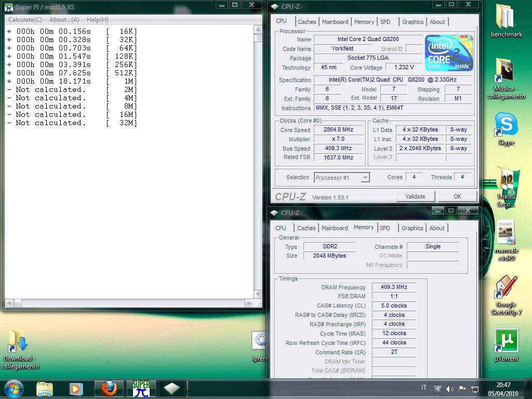
Task: Open About tab in top CPU-Z
Action: [437, 22]
